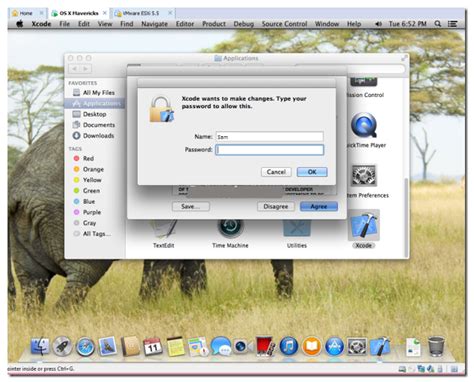Click the Name field containing Sam
474x382 pixels.
click(x=269, y=137)
